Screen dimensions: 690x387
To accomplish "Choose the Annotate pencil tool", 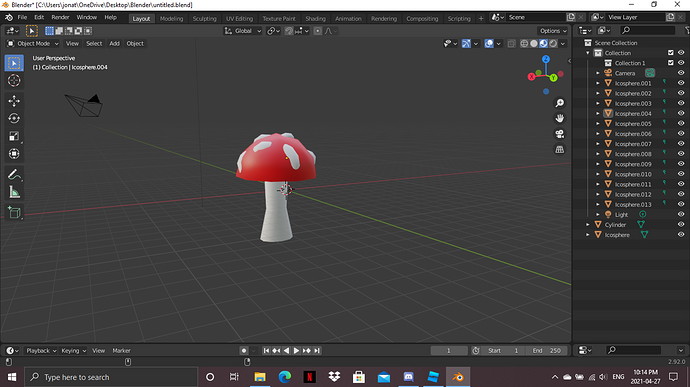I will click(14, 174).
